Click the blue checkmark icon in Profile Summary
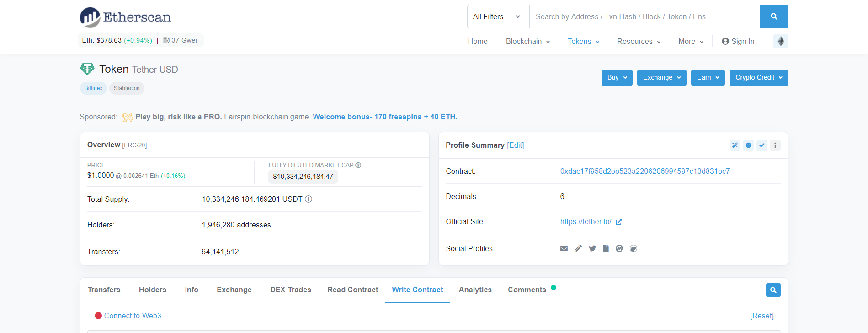The height and width of the screenshot is (333, 868). [761, 145]
